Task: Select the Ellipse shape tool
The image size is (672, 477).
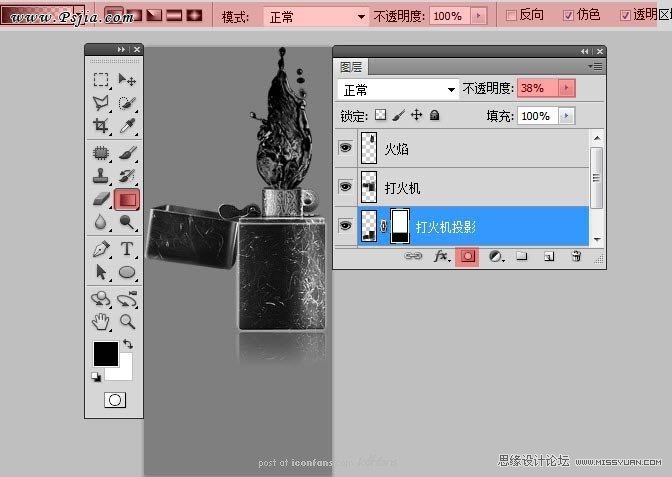Action: click(127, 272)
